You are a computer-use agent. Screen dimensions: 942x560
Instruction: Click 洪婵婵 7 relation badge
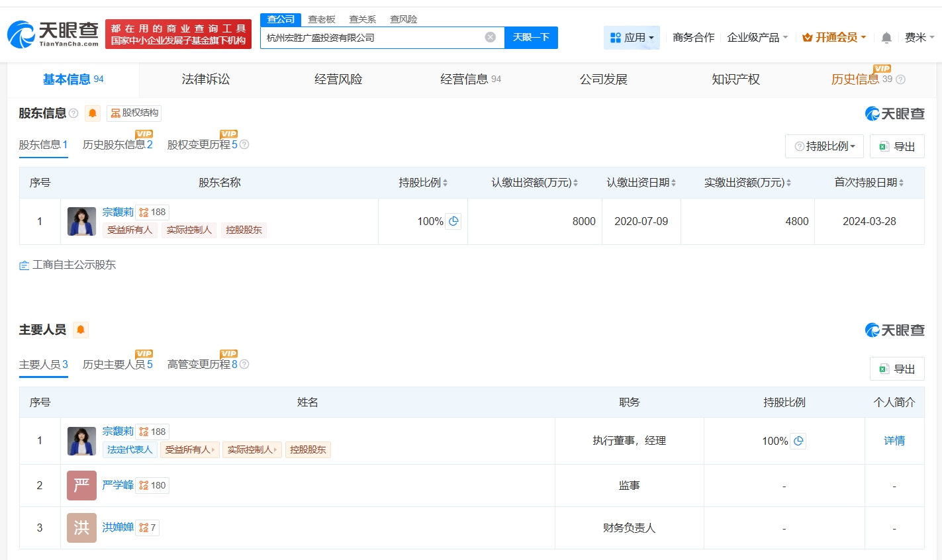tap(148, 528)
